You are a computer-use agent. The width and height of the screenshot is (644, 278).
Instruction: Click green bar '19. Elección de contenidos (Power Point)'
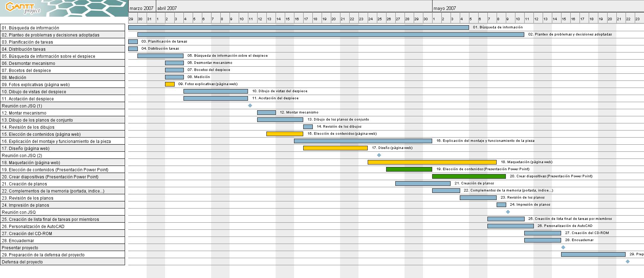(409, 169)
